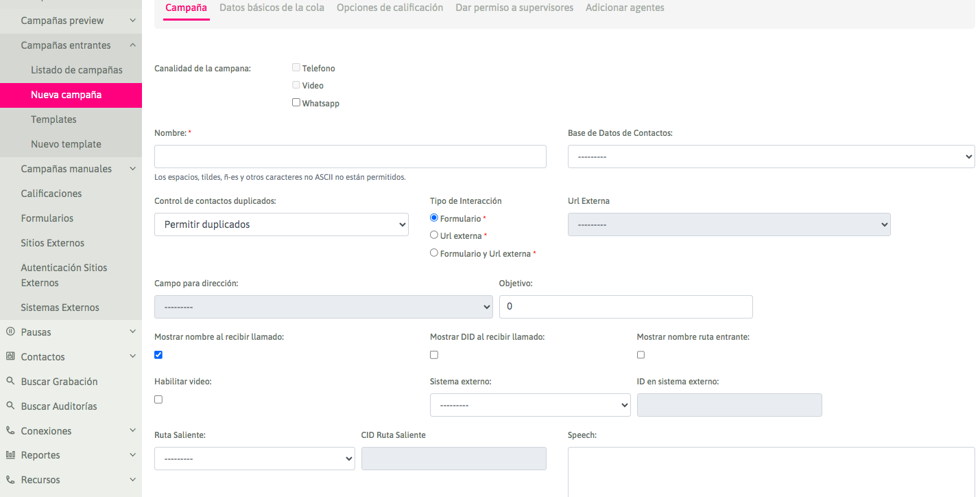
Task: Click the Conexiones phone icon
Action: 10,430
